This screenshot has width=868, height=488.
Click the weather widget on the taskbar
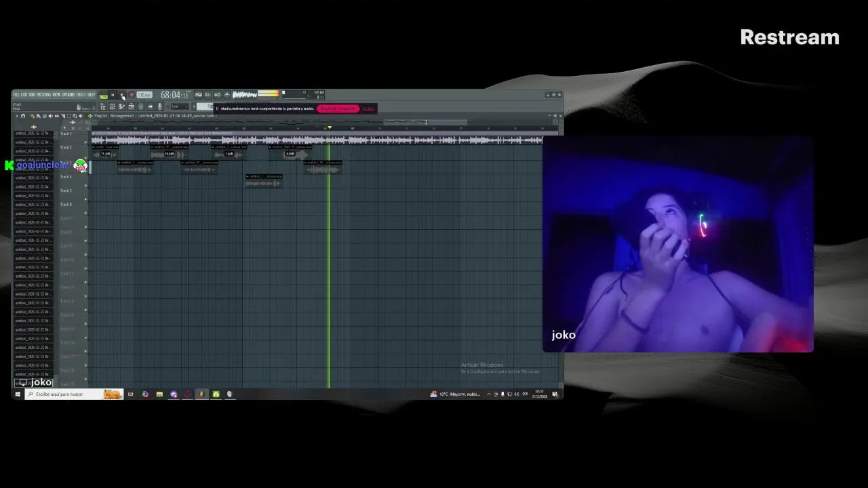[x=456, y=394]
